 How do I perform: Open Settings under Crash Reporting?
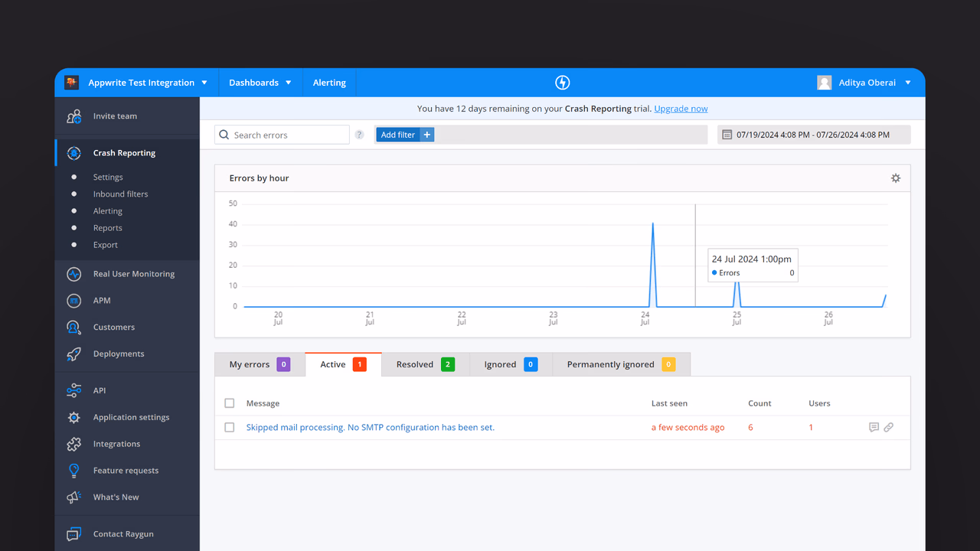coord(108,178)
